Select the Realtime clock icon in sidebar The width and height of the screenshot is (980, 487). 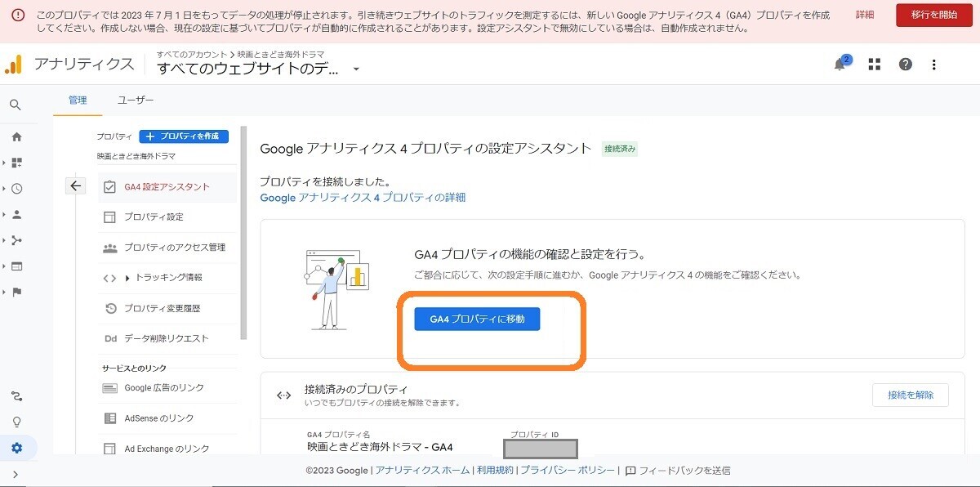pos(16,189)
